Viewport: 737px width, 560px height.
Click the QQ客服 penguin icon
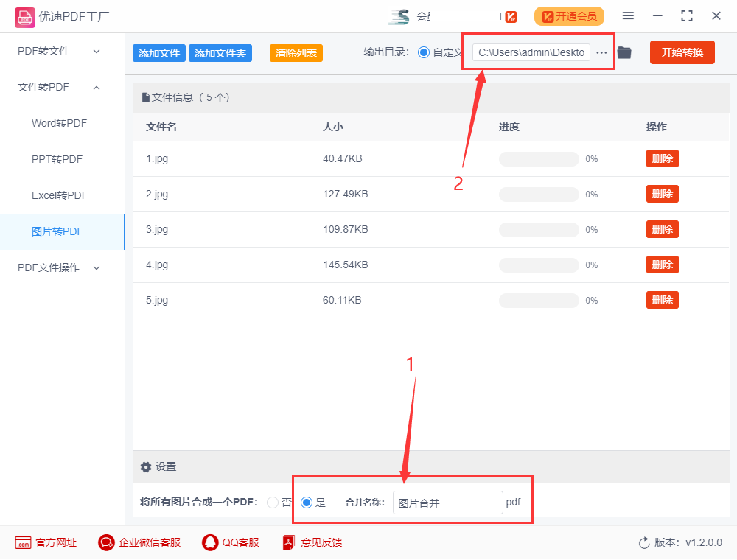[210, 542]
